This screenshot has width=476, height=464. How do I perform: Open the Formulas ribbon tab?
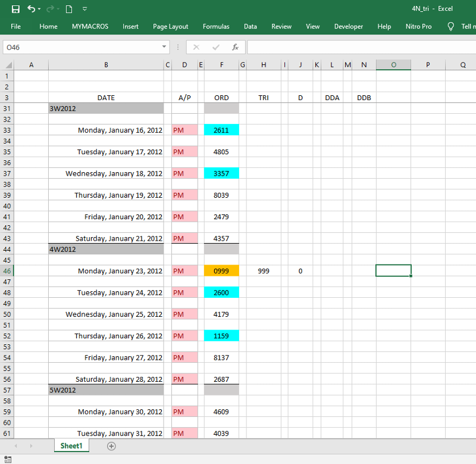point(216,26)
